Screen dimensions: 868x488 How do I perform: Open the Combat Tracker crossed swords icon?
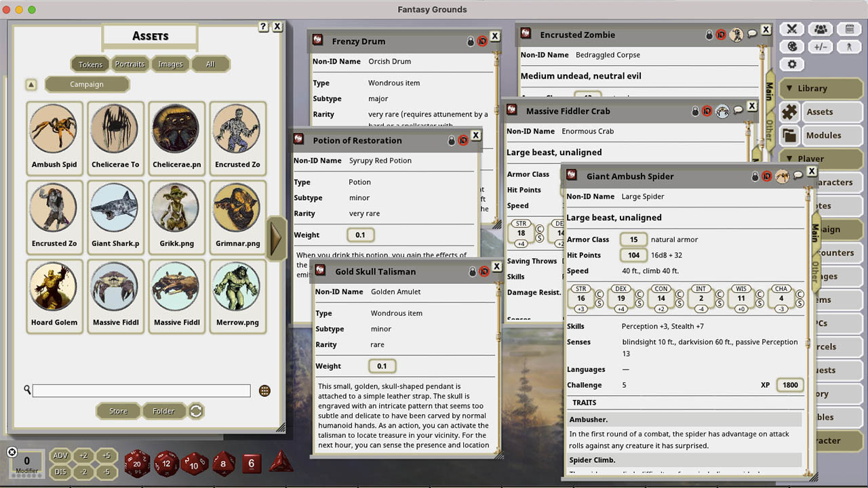(791, 29)
